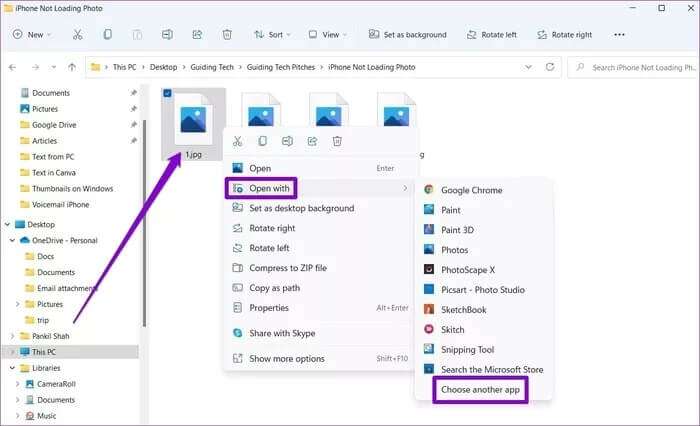Viewport: 700px width, 426px height.
Task: Open the New dropdown in the toolbar
Action: click(x=32, y=34)
